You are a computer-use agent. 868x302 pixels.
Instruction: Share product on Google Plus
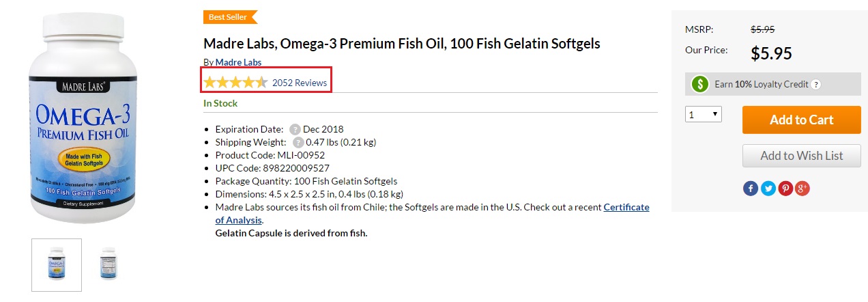point(802,188)
